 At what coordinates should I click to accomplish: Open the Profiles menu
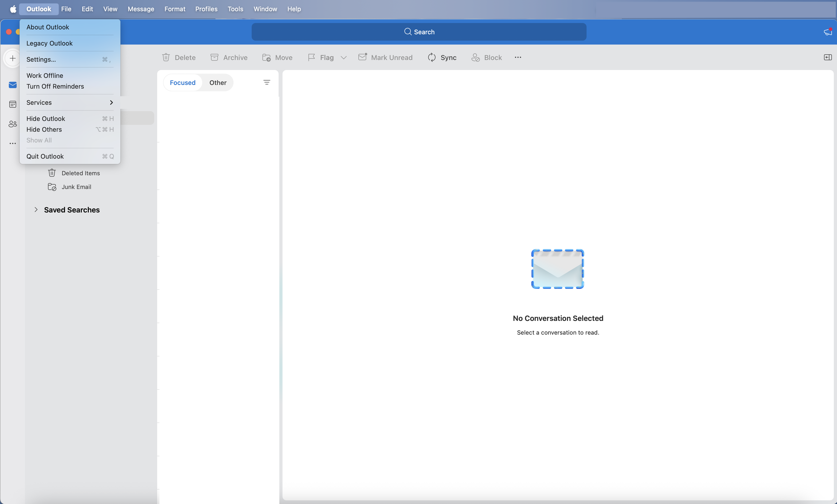click(206, 9)
